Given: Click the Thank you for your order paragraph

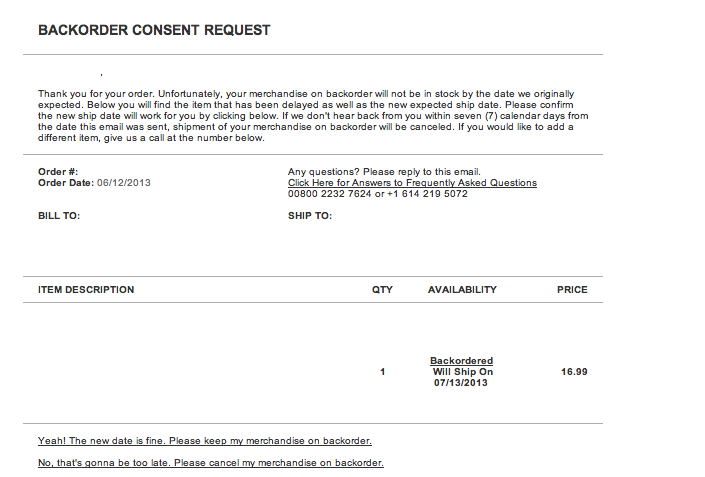Looking at the screenshot, I should pyautogui.click(x=313, y=116).
